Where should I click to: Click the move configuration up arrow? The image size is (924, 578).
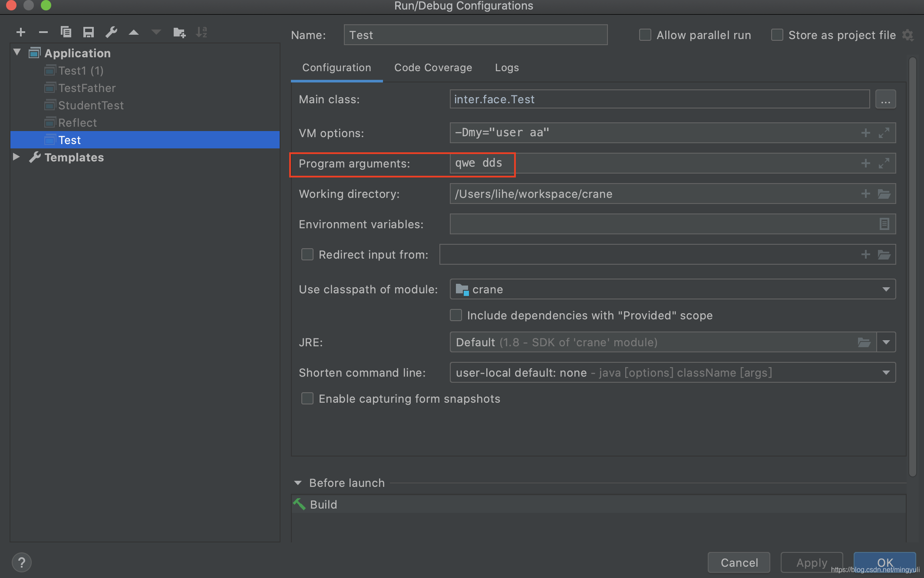click(134, 32)
